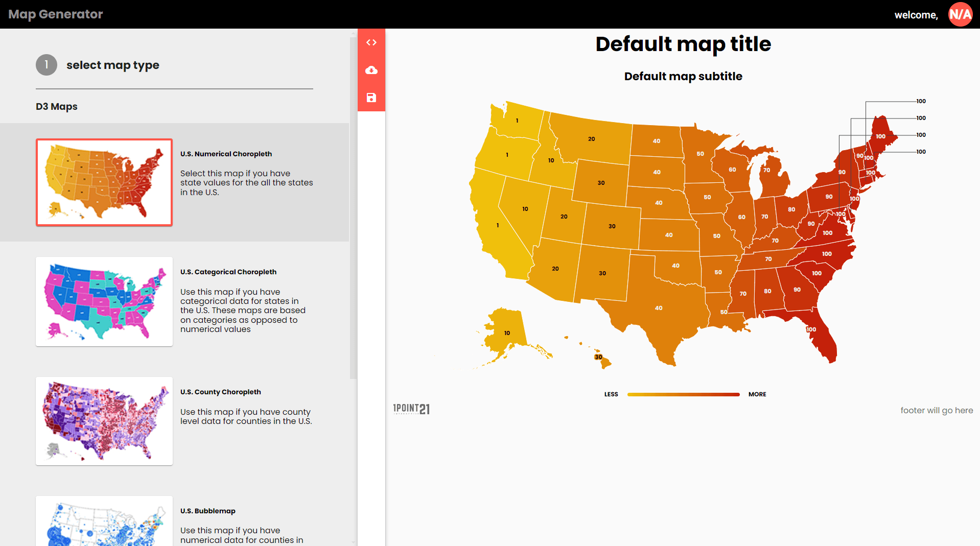980x546 pixels.
Task: Click the U.S. Categorical Choropleth label
Action: coord(228,272)
